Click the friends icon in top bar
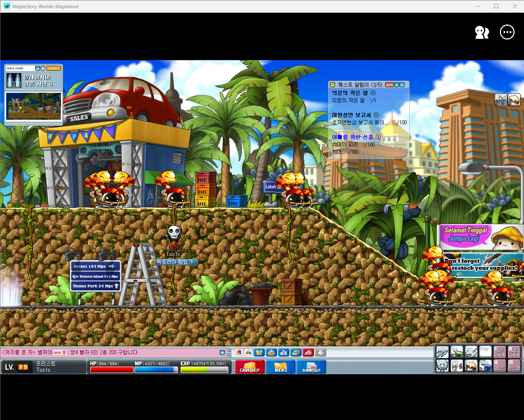Screen dimensions: 524x420 click(x=482, y=32)
